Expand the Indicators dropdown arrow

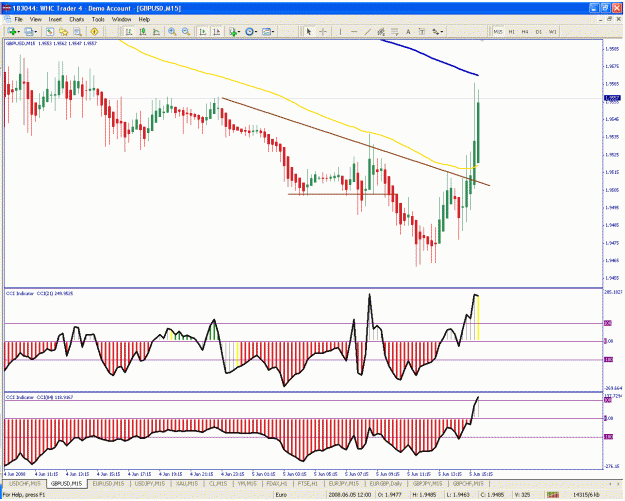(239, 32)
